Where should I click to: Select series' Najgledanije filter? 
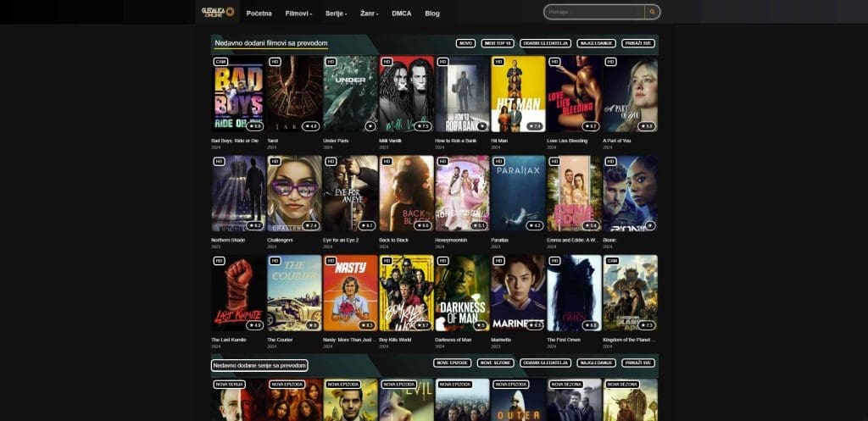596,363
